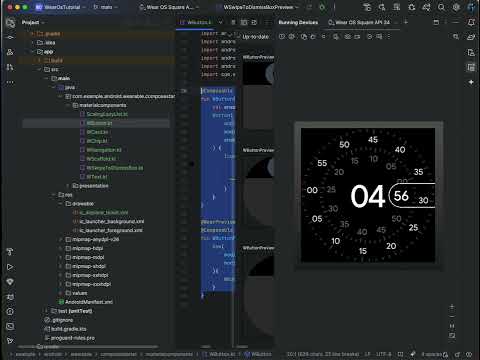
Task: Open WearOsTutorial project dropdown
Action: point(60,7)
